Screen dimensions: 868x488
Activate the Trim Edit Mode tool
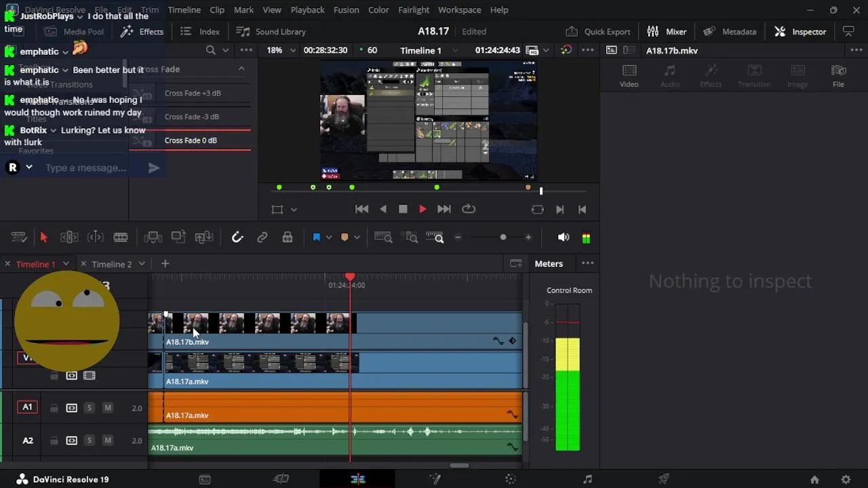[69, 237]
